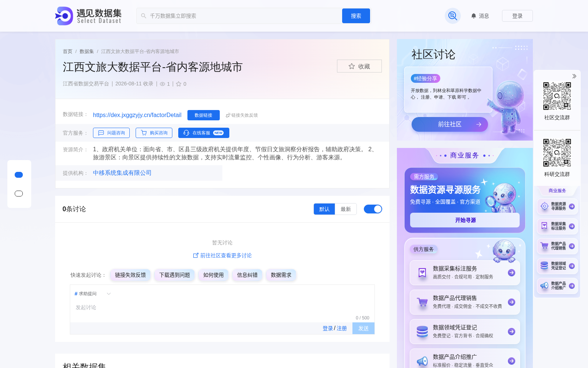The height and width of the screenshot is (368, 588).
Task: Select the outlined left-side navigation dot
Action: click(x=19, y=194)
